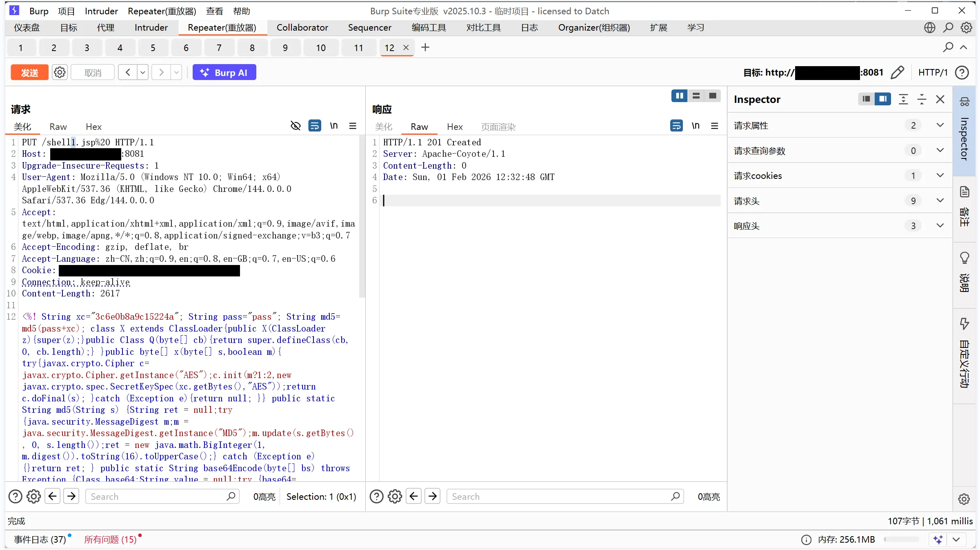This screenshot has width=980, height=550.
Task: Open request search settings gear
Action: [x=33, y=497]
